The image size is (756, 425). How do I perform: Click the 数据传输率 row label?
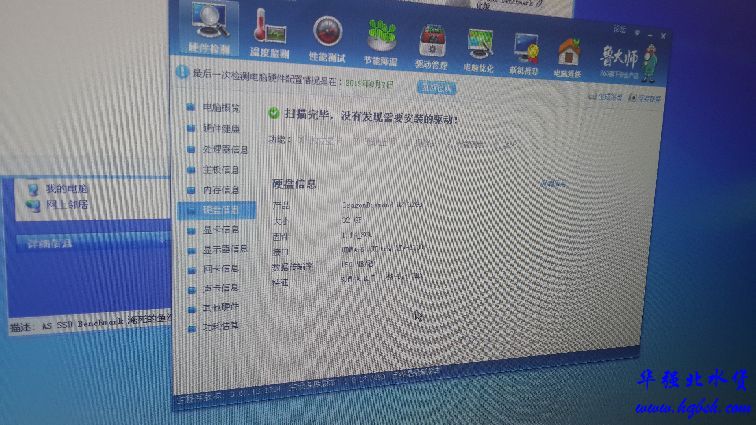pos(292,266)
